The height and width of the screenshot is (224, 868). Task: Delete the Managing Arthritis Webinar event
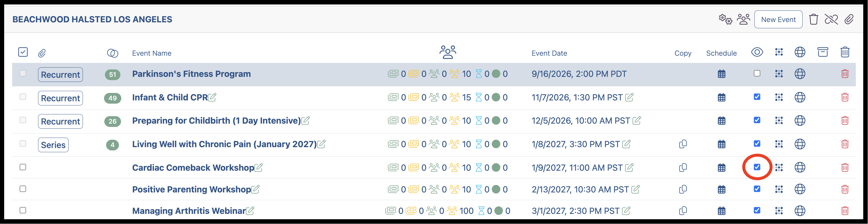click(x=845, y=211)
